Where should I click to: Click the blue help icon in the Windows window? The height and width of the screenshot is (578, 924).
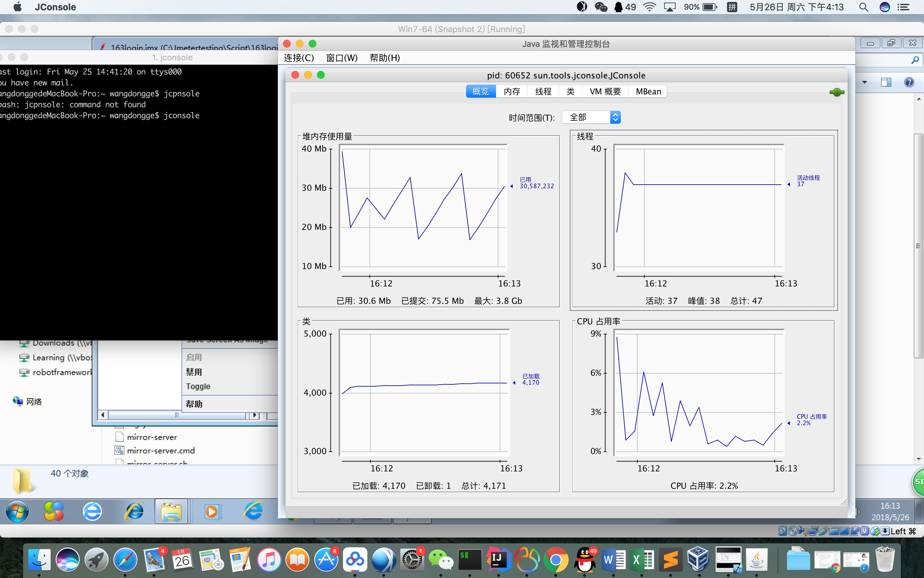[x=909, y=82]
